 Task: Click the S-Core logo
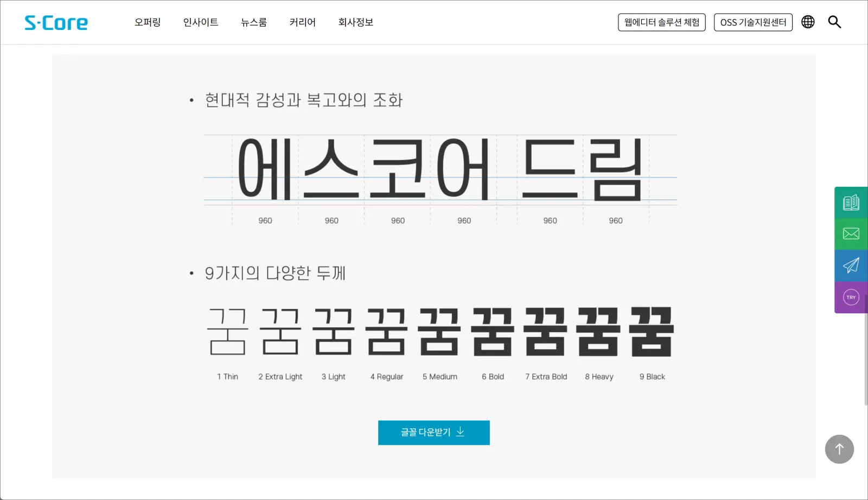click(56, 22)
